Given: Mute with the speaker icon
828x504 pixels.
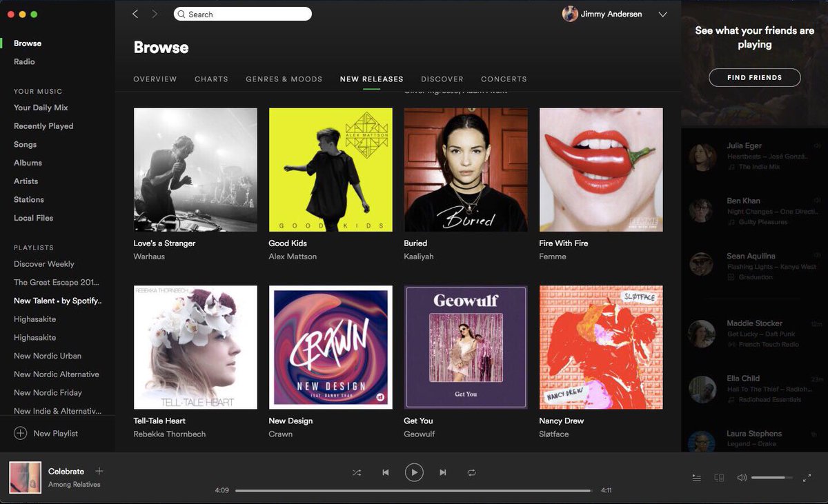Looking at the screenshot, I should tap(742, 477).
